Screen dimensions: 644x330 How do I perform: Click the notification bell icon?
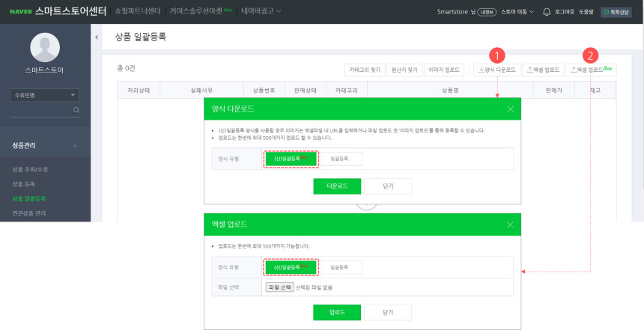tap(546, 12)
